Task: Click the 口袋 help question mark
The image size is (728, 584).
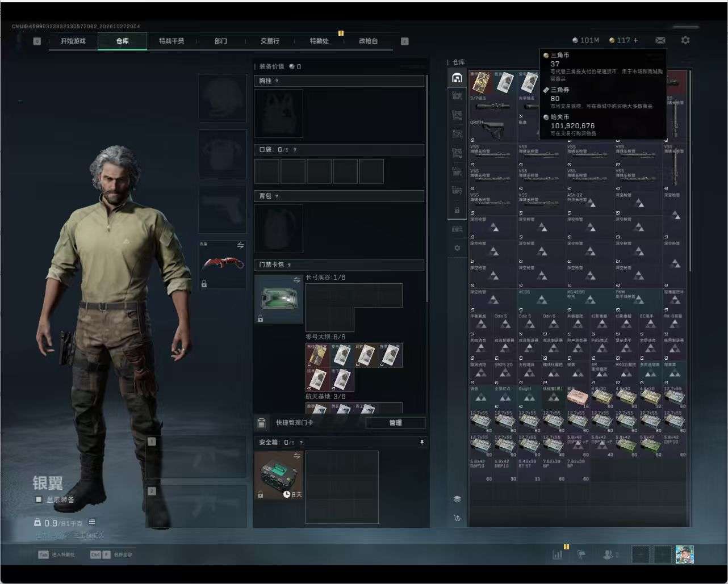Action: pyautogui.click(x=295, y=150)
